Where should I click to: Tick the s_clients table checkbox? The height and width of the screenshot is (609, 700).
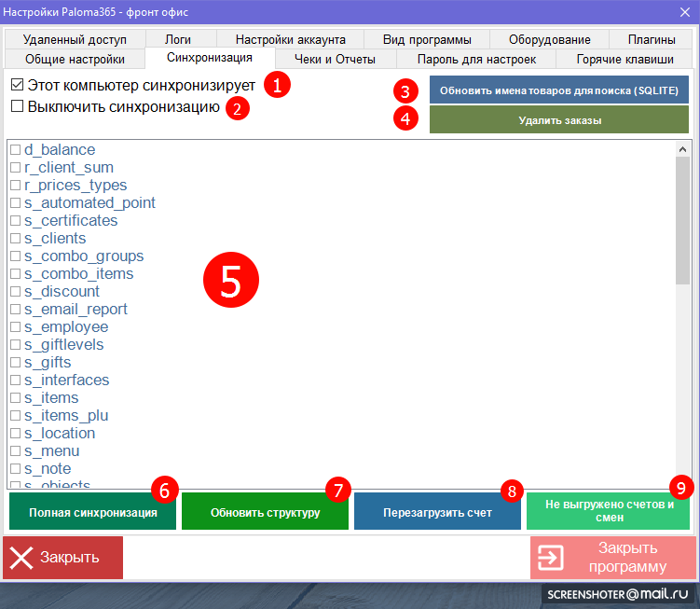point(15,239)
